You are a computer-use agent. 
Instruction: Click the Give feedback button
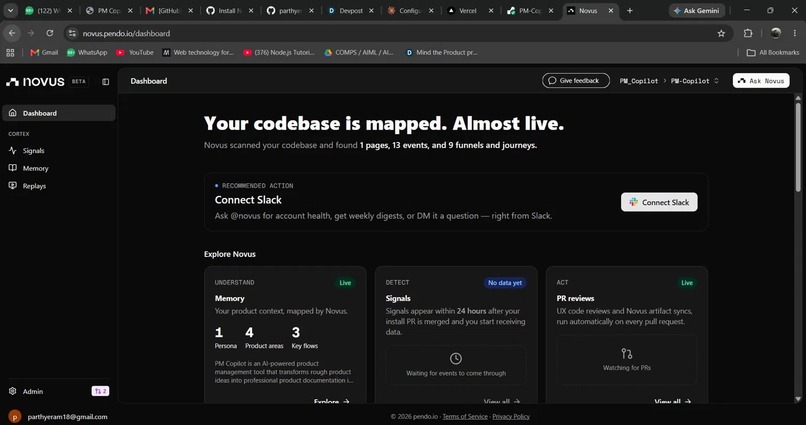(x=576, y=81)
